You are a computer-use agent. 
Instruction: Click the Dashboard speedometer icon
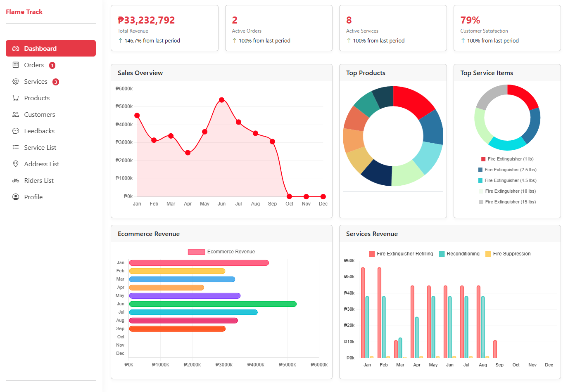[x=16, y=48]
